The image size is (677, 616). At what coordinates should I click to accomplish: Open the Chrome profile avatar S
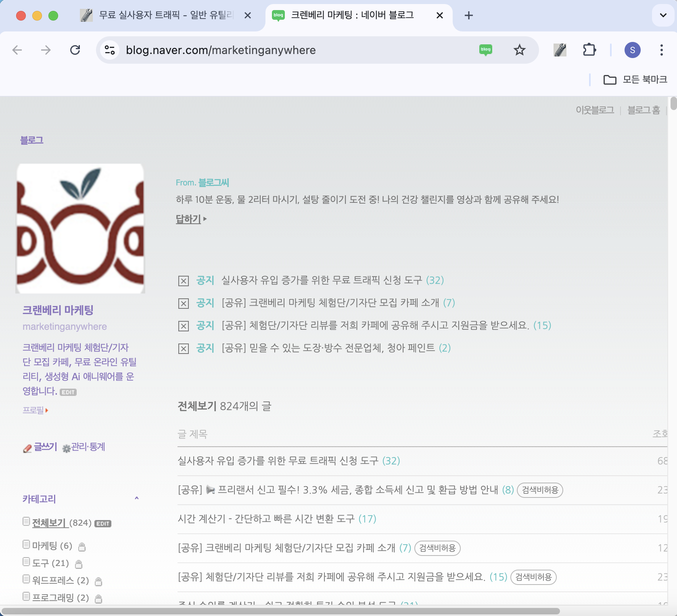(x=632, y=50)
